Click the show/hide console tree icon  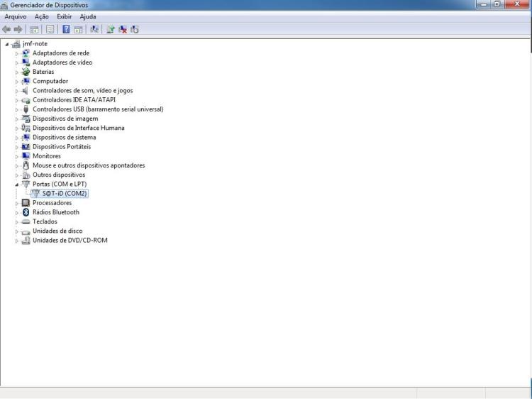click(34, 30)
